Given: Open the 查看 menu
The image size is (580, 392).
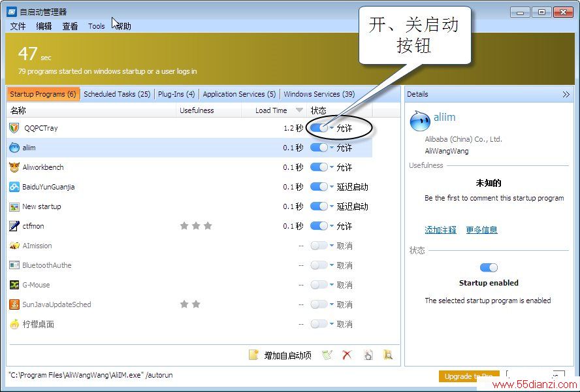Looking at the screenshot, I should (x=70, y=26).
